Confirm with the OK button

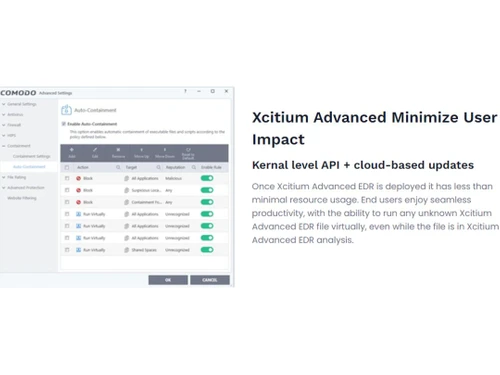pyautogui.click(x=168, y=280)
